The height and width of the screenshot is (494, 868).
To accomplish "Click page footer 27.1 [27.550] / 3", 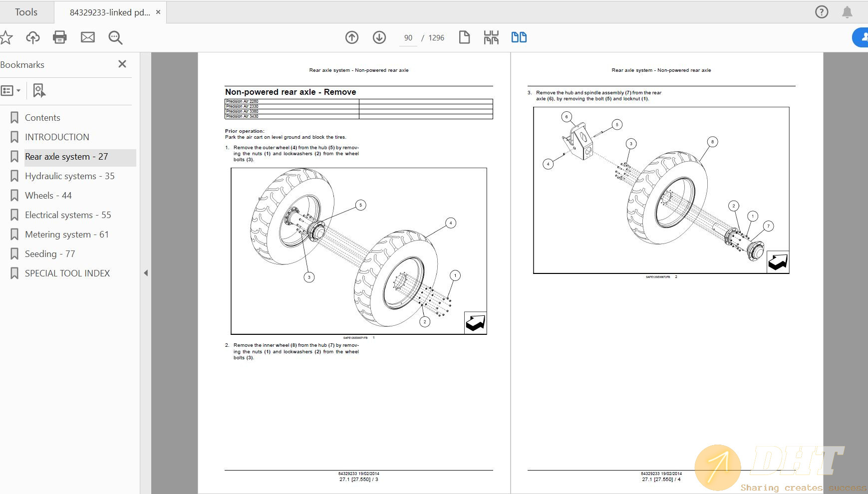I will [359, 480].
